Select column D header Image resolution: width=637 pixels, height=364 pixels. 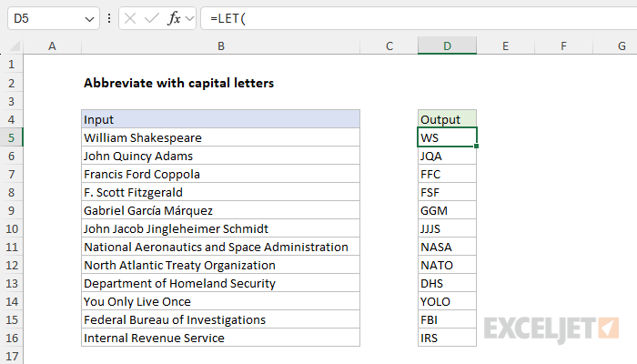(x=447, y=45)
